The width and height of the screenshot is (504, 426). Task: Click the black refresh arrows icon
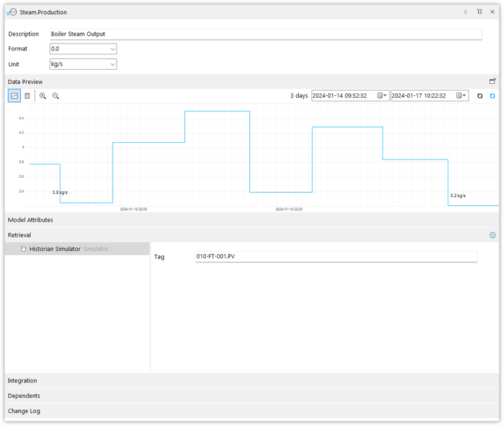(x=480, y=96)
